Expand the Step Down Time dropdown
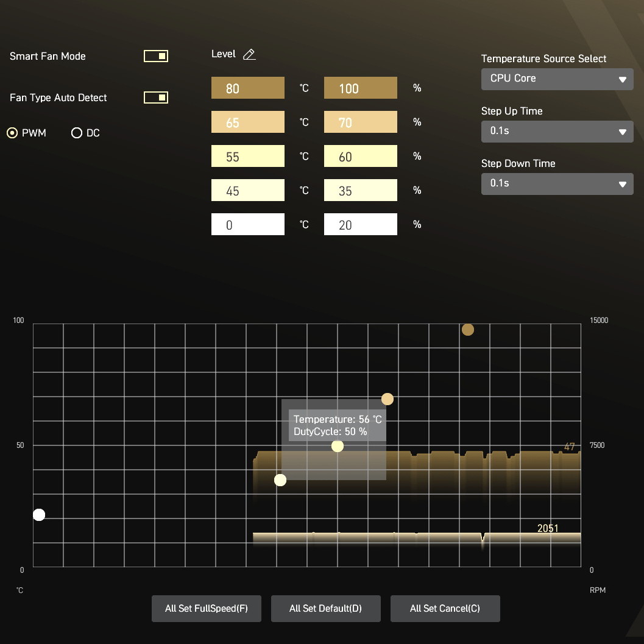 coord(557,184)
